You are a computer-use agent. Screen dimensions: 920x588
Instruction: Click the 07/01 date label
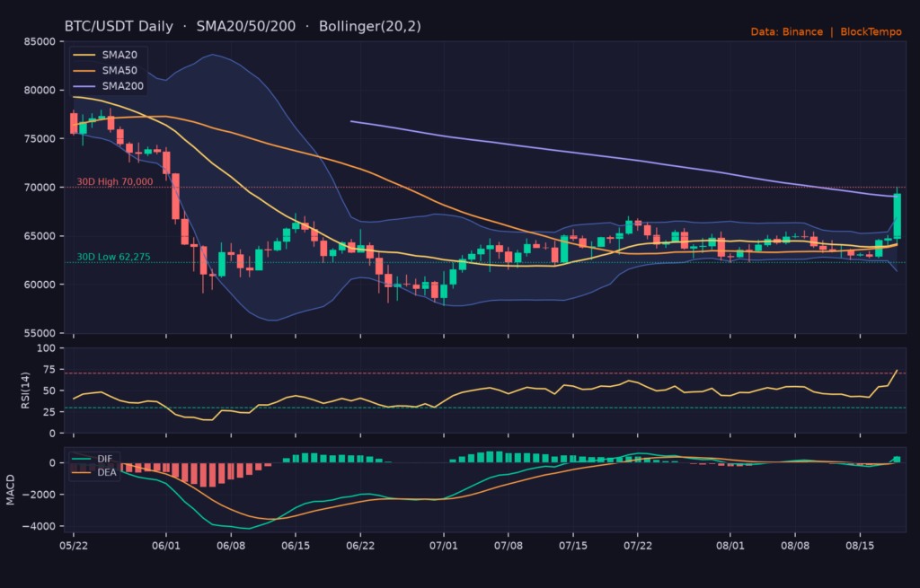pos(444,546)
